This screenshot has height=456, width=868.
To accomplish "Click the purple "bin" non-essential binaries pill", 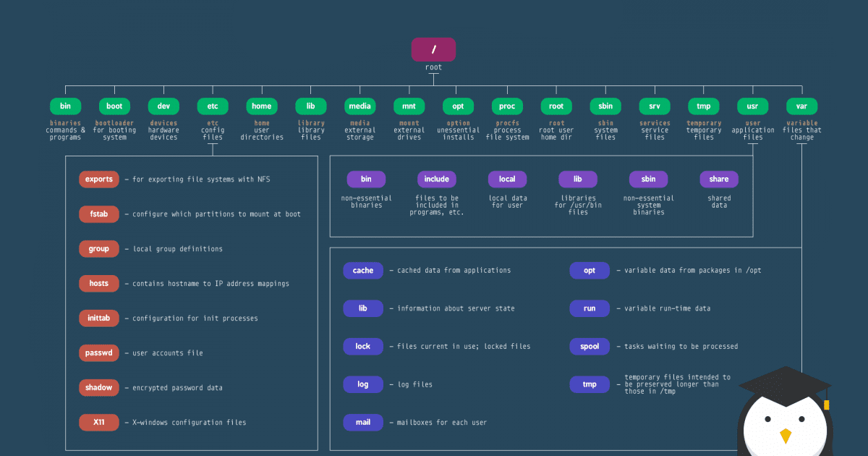I will click(366, 179).
